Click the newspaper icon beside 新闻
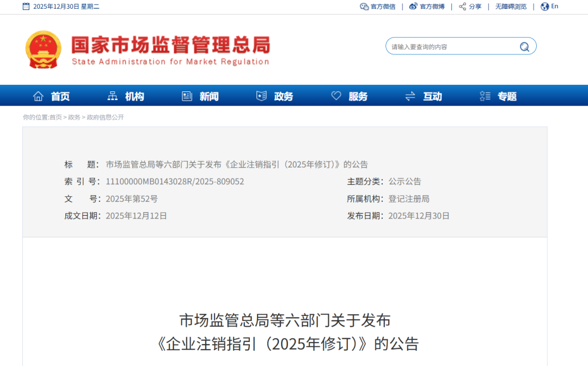 [187, 96]
